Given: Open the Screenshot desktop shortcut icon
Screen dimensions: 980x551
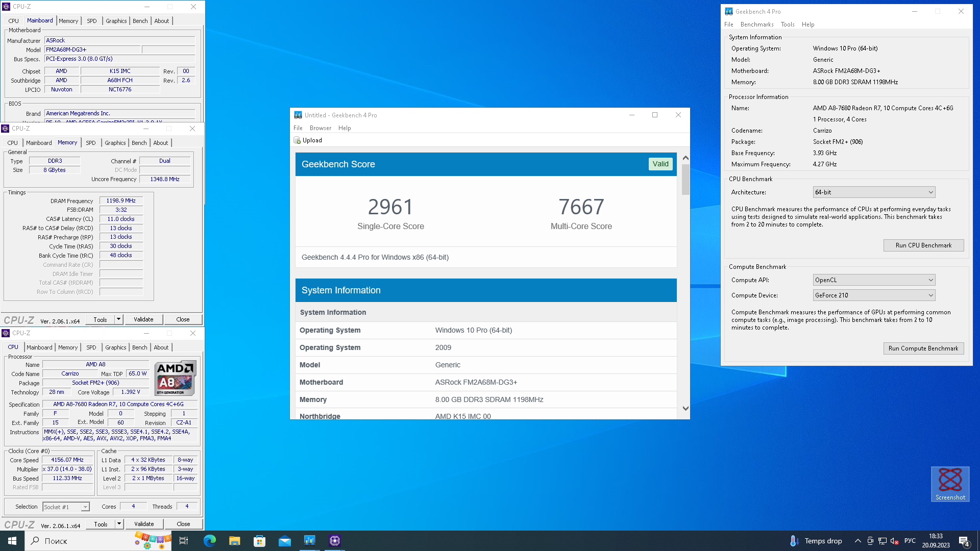Looking at the screenshot, I should (950, 484).
